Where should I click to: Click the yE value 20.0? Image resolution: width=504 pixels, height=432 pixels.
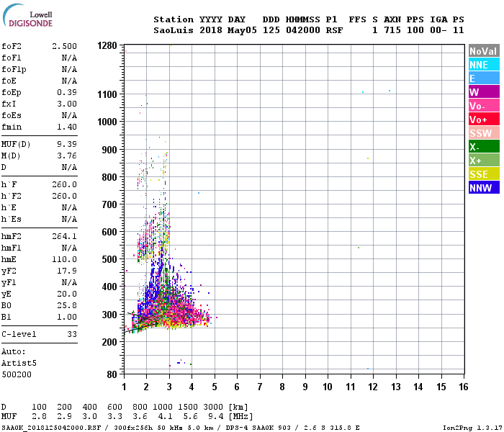point(67,294)
